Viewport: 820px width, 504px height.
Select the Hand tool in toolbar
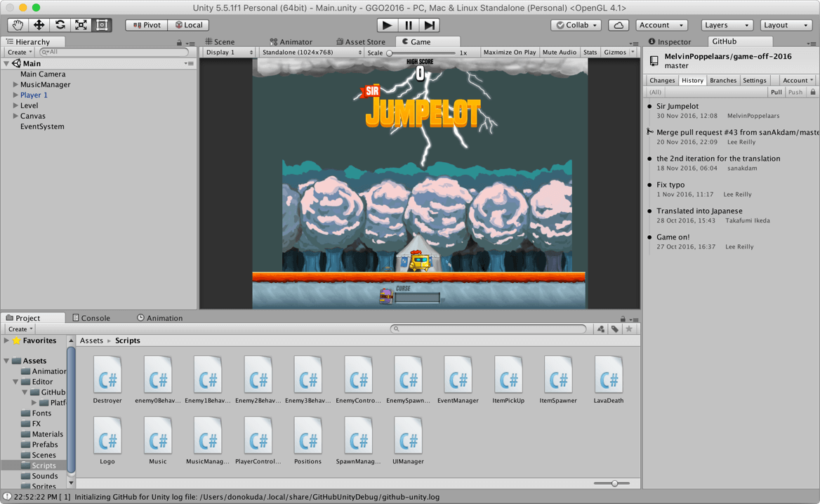click(18, 25)
